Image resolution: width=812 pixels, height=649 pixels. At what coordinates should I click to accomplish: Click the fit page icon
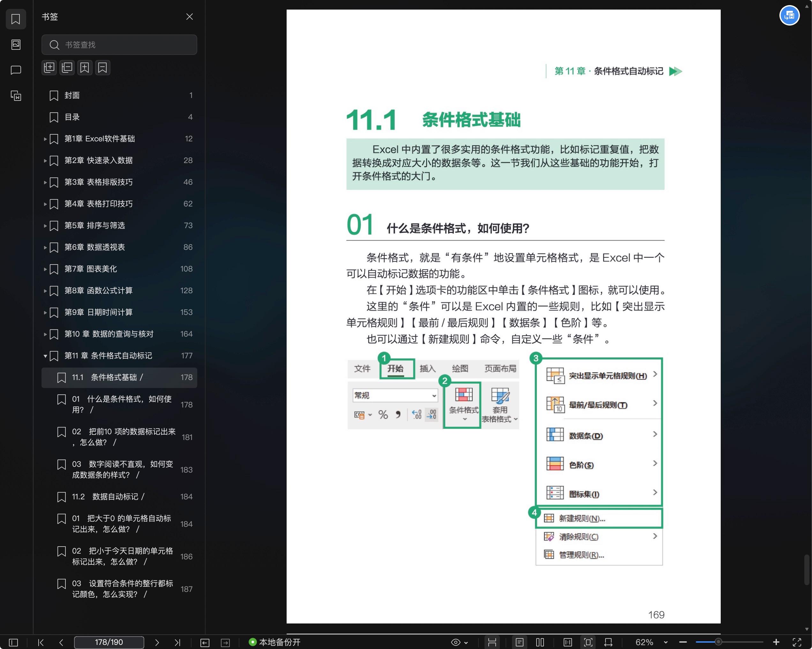click(x=588, y=642)
